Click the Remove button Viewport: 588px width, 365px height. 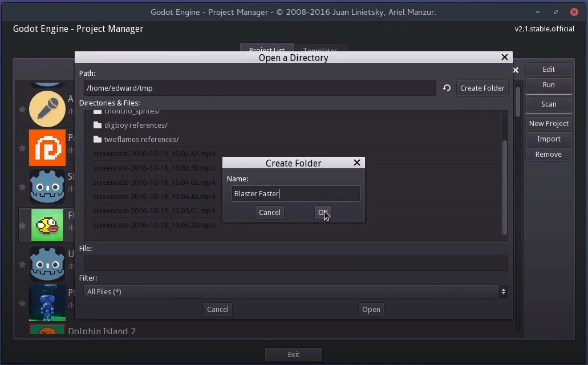pyautogui.click(x=549, y=154)
